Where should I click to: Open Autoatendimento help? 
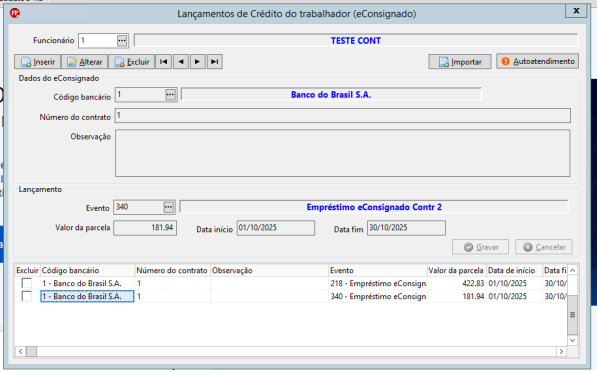click(x=538, y=61)
